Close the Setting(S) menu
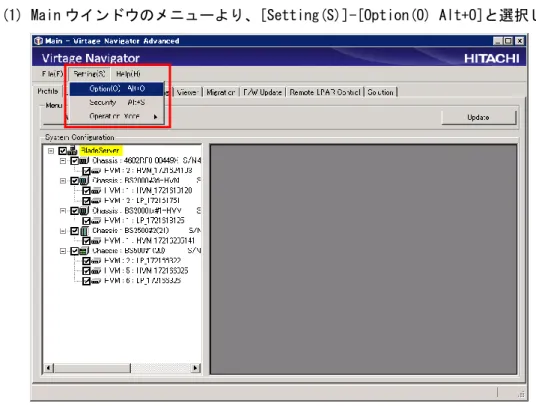The image size is (536, 412). (89, 74)
